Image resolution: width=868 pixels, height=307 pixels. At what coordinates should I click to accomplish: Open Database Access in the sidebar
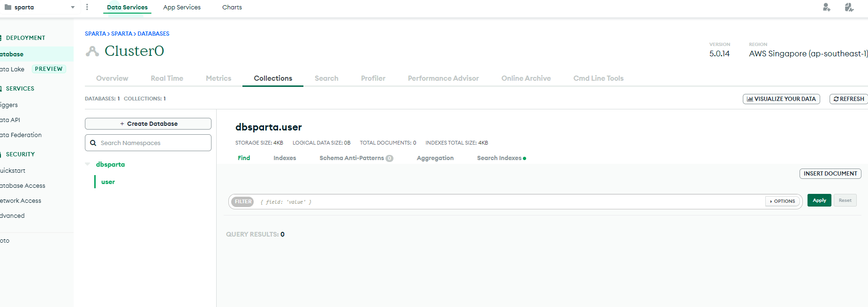pos(23,186)
